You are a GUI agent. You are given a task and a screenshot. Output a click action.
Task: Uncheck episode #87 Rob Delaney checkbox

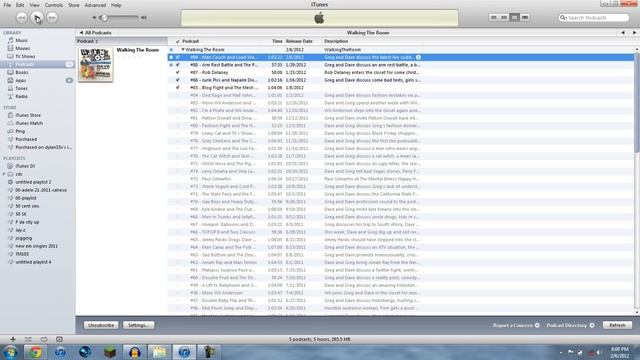tap(178, 72)
